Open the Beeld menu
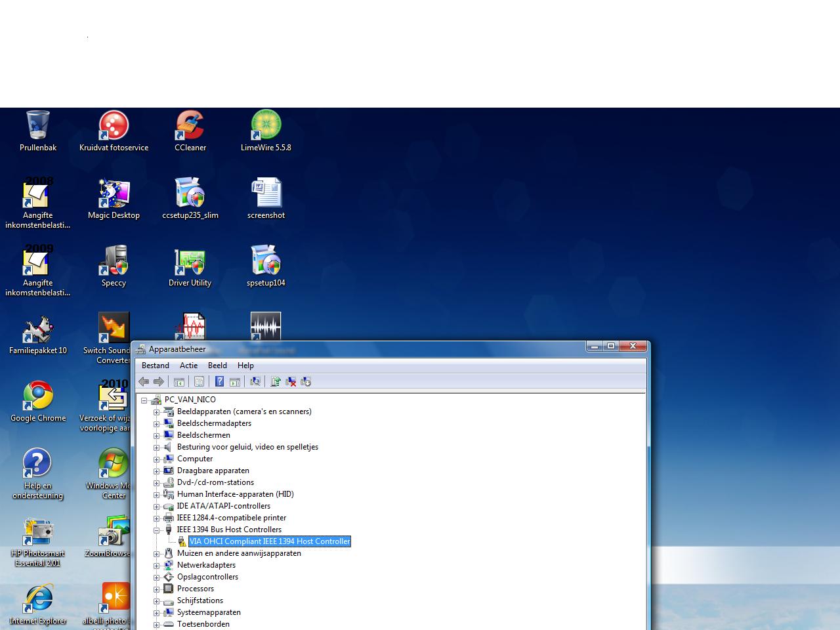Viewport: 840px width, 630px height. (x=217, y=366)
